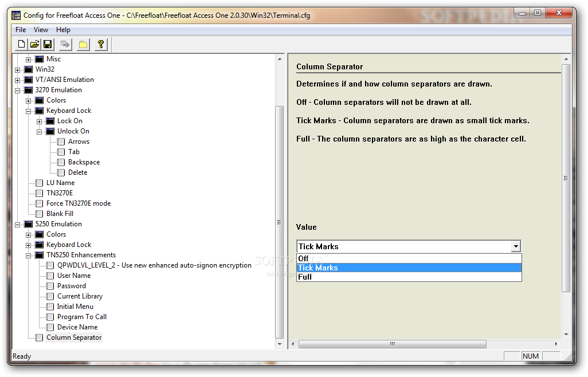588x377 pixels.
Task: Click the tree panel scroll down arrow
Action: click(279, 344)
